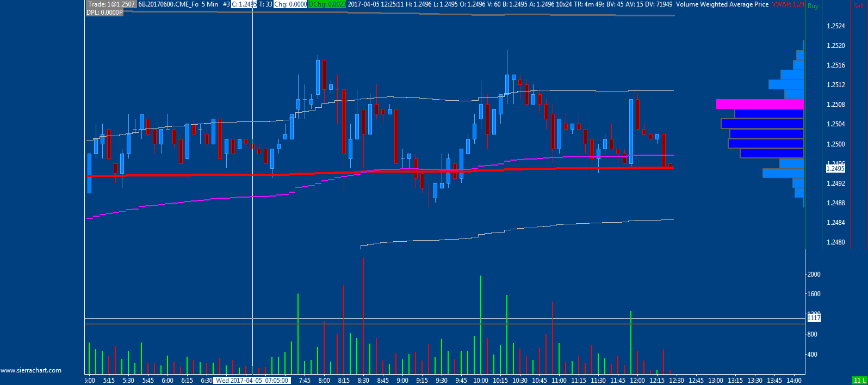The width and height of the screenshot is (868, 385).
Task: Click the 8:30 time axis label
Action: pos(363,381)
